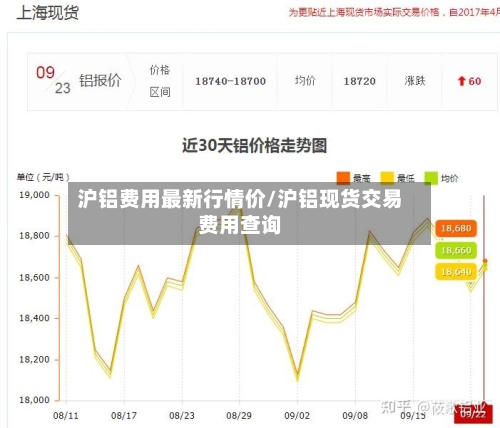500x428 pixels.
Task: Click the 单位(元/吨) unit label
Action: [x=43, y=177]
